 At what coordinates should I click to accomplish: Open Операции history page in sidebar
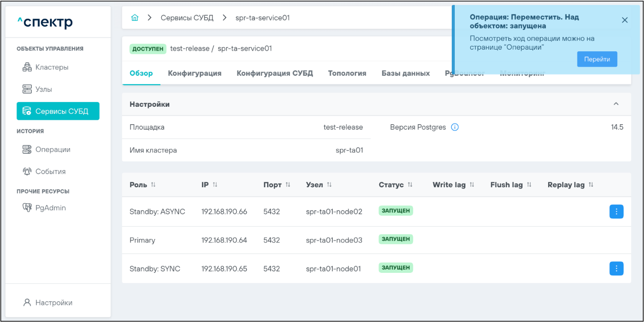(x=53, y=150)
